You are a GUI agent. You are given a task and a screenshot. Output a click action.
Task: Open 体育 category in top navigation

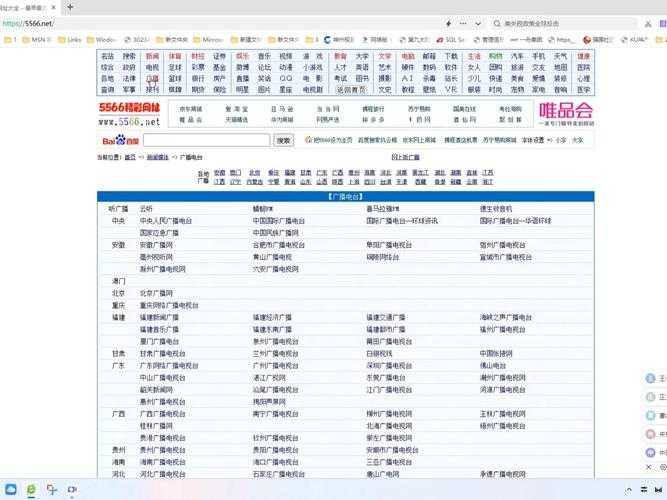point(175,56)
